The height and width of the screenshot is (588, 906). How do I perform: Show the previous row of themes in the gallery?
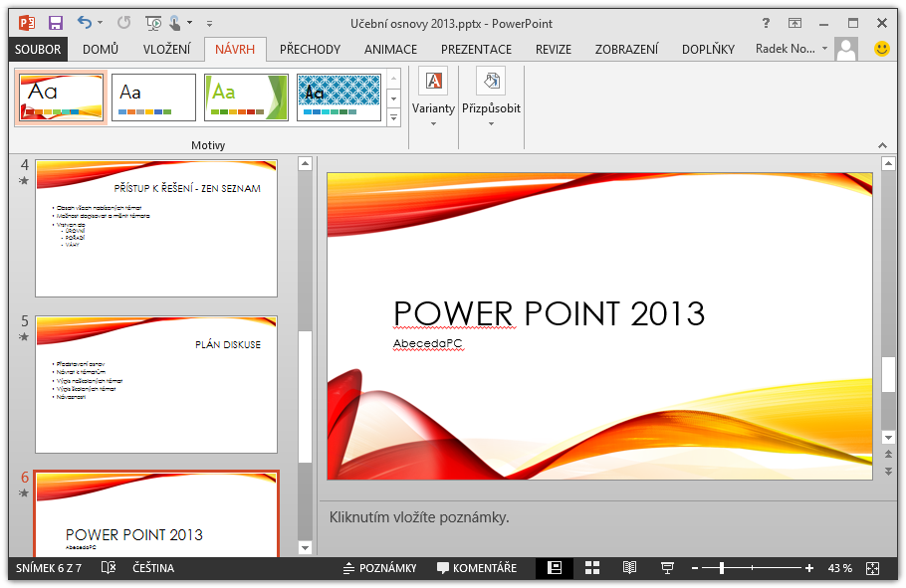tap(393, 78)
